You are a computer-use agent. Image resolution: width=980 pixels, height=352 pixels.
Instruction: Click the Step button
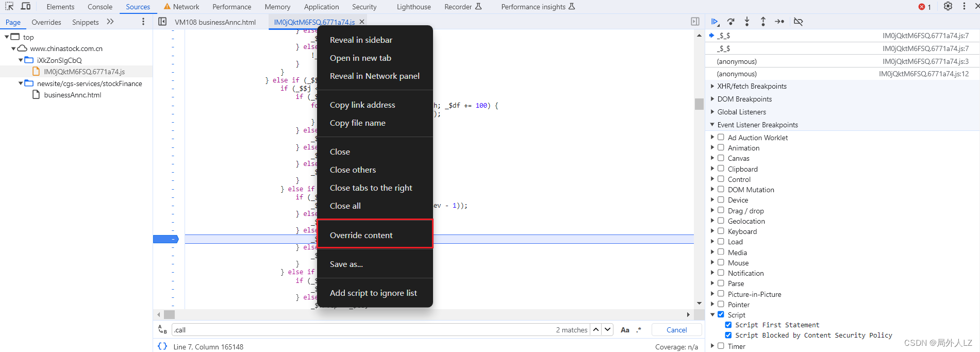pos(779,22)
